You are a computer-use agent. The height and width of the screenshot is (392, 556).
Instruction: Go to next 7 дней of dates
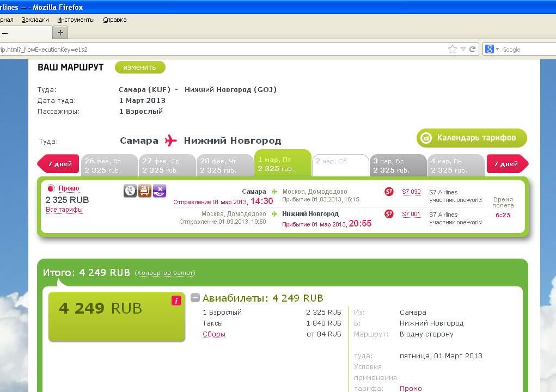pos(506,164)
